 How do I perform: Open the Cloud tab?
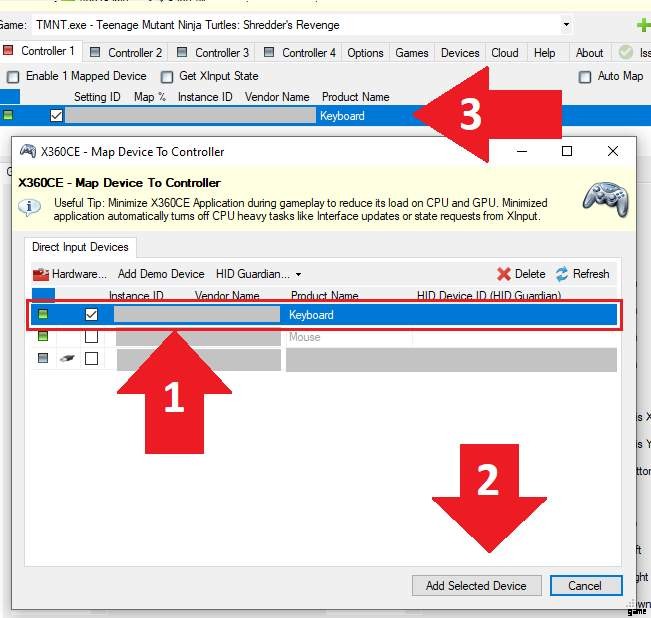point(505,53)
